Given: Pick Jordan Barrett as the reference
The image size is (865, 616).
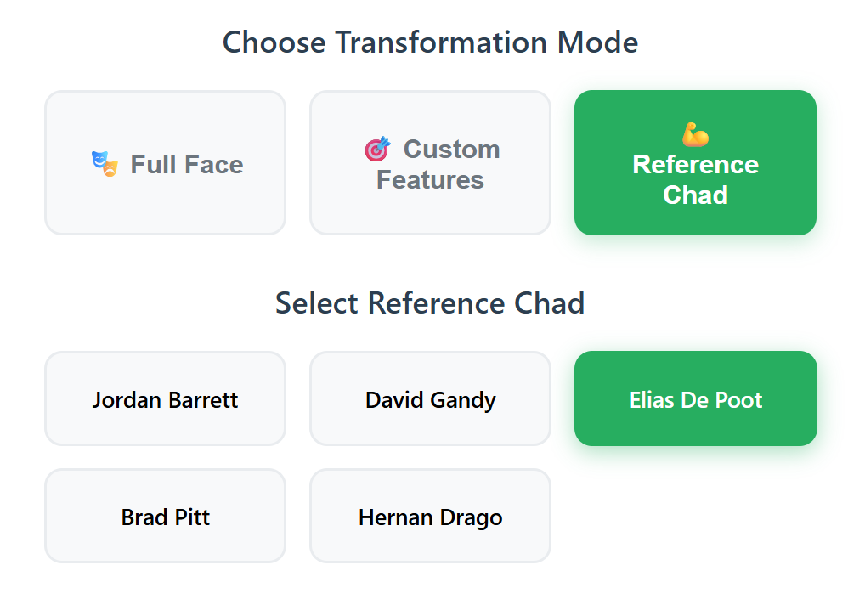Looking at the screenshot, I should tap(165, 398).
